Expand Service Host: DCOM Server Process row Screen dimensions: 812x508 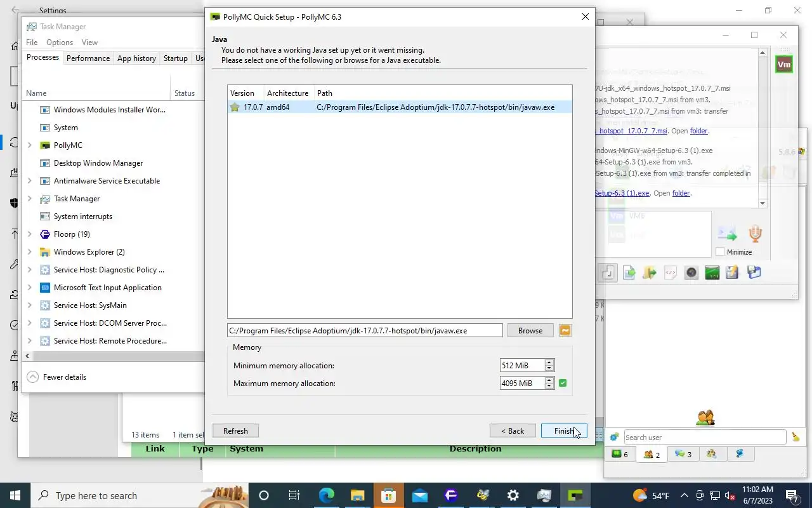29,323
